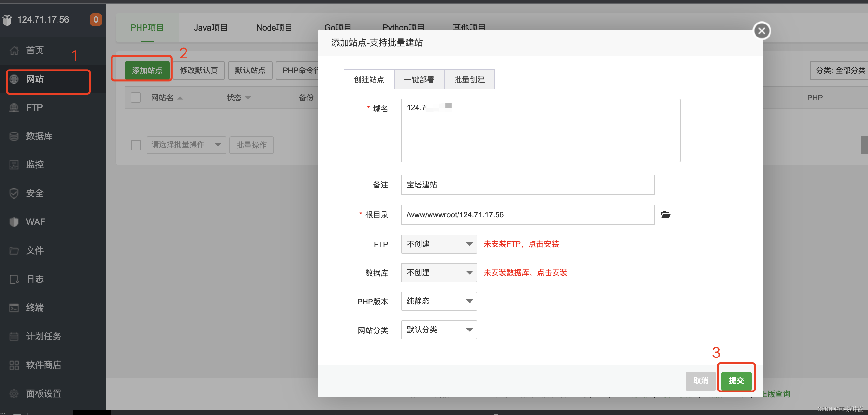Click the grid icon beside 软件商店
Image resolution: width=868 pixels, height=415 pixels.
(x=14, y=365)
